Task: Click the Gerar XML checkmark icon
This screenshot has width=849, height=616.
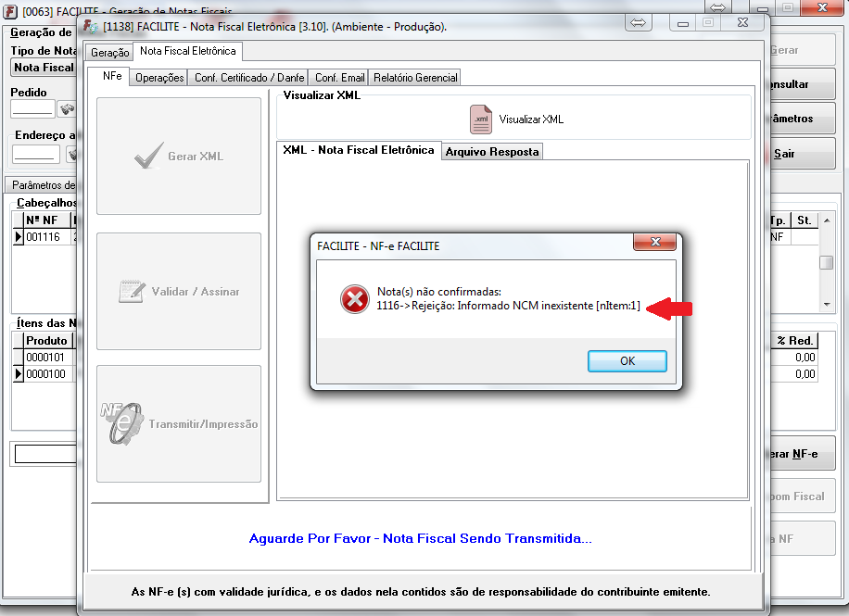Action: (148, 156)
